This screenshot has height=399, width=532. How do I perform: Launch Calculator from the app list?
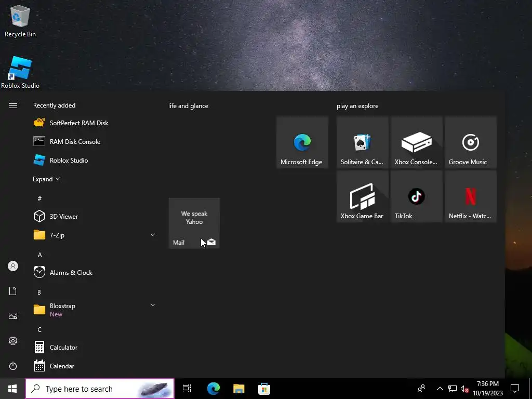[95, 347]
